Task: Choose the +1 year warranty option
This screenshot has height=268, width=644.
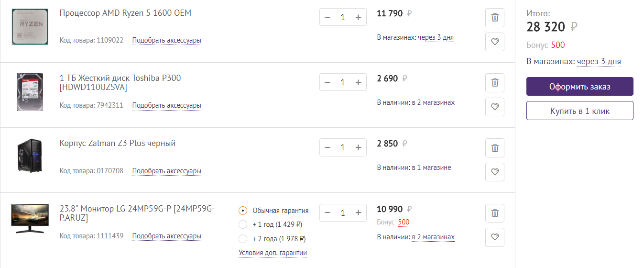Action: point(243,224)
